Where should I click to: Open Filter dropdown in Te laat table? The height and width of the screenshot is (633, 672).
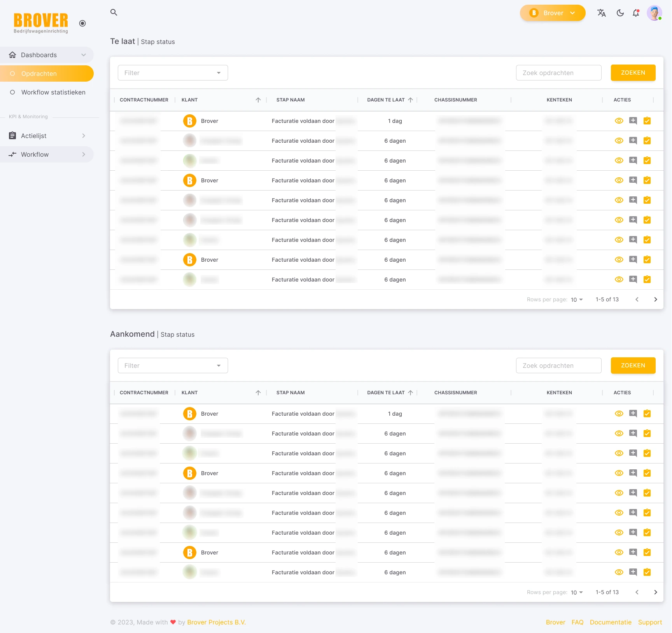[x=173, y=73]
